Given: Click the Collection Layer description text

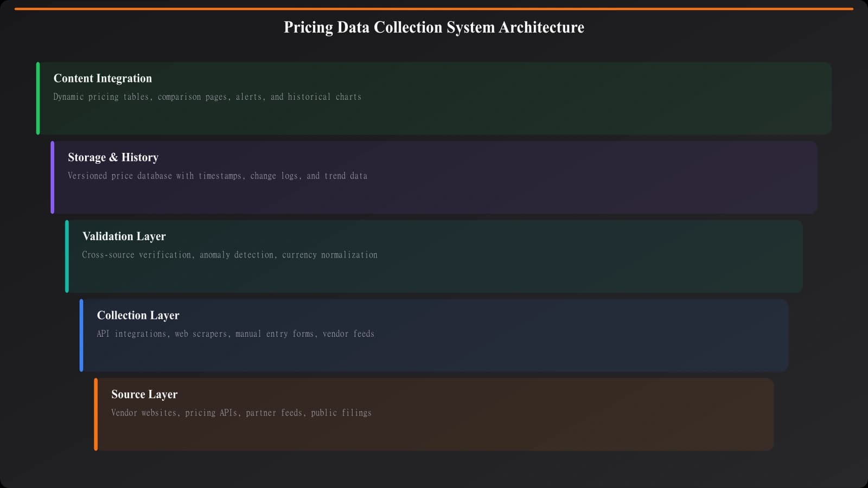Looking at the screenshot, I should (235, 333).
